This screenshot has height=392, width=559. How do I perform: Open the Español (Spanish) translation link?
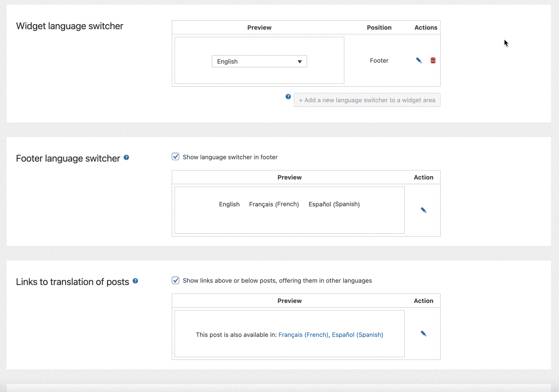click(x=357, y=335)
